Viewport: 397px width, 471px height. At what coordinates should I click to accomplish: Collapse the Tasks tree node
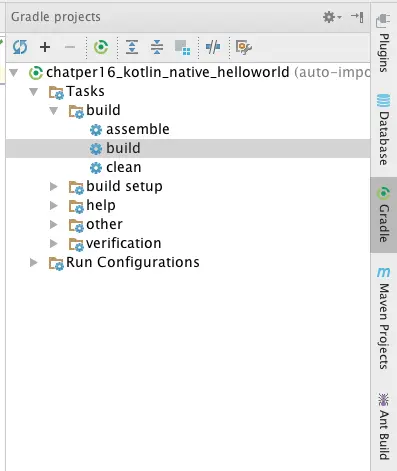point(34,91)
